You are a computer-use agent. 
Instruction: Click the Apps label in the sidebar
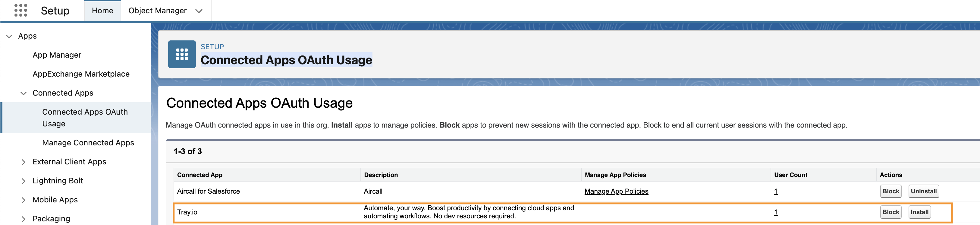pos(27,36)
